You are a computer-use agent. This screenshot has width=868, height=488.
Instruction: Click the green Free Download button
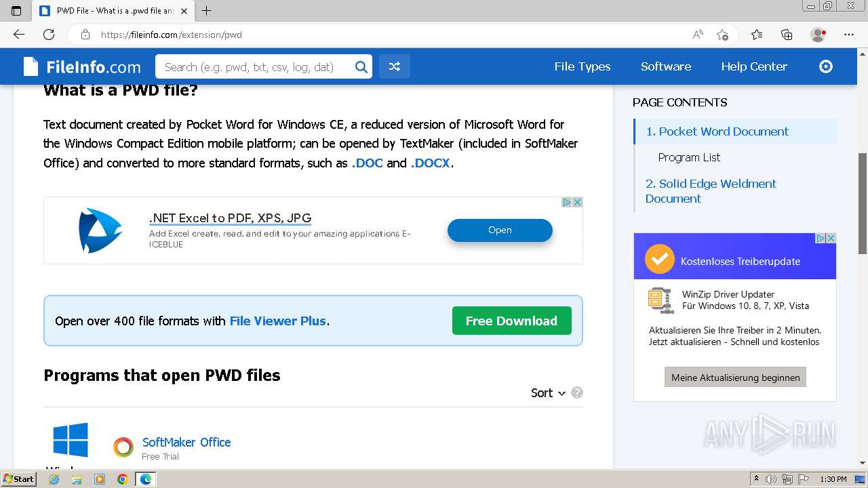pos(512,321)
